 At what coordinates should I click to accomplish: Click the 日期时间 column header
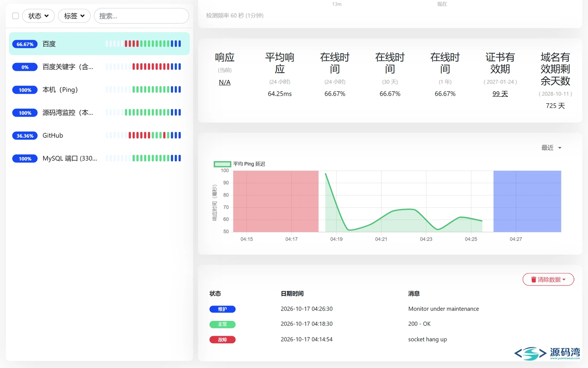coord(292,294)
